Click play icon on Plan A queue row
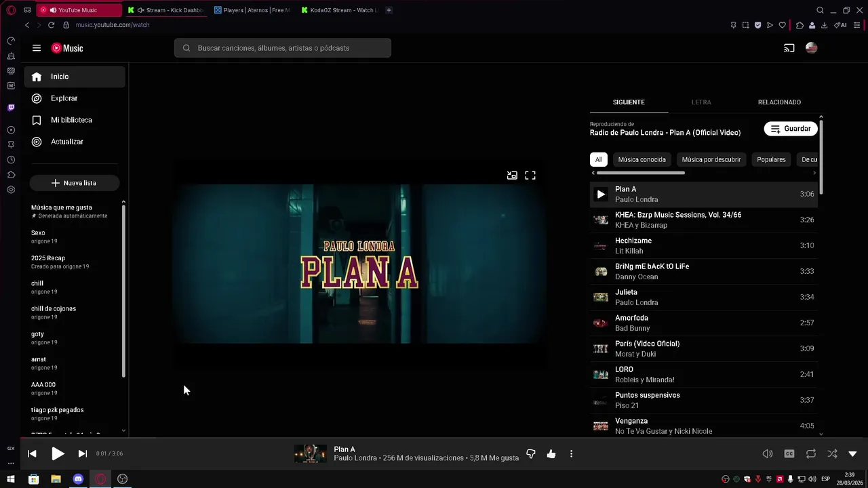The image size is (868, 488). pos(601,195)
